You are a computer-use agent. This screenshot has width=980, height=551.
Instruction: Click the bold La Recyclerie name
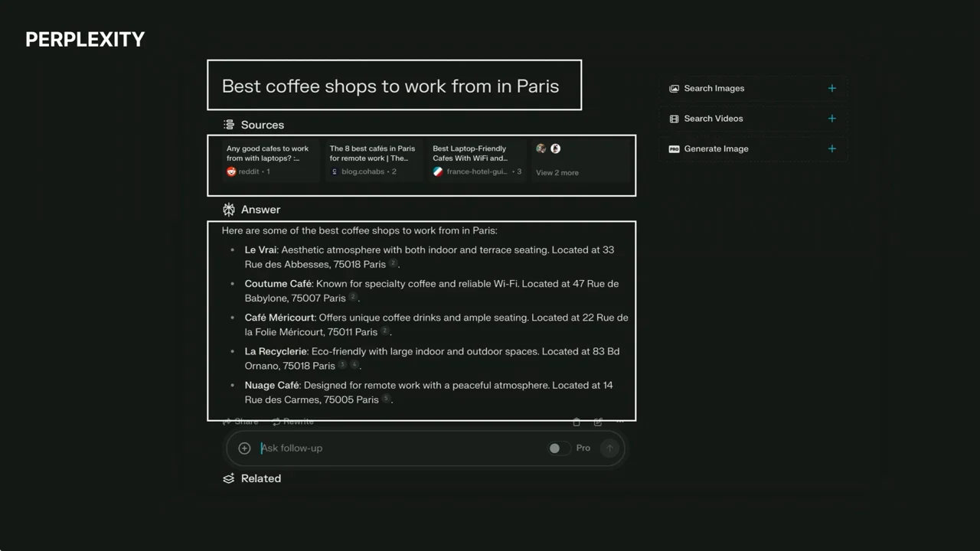pyautogui.click(x=276, y=351)
